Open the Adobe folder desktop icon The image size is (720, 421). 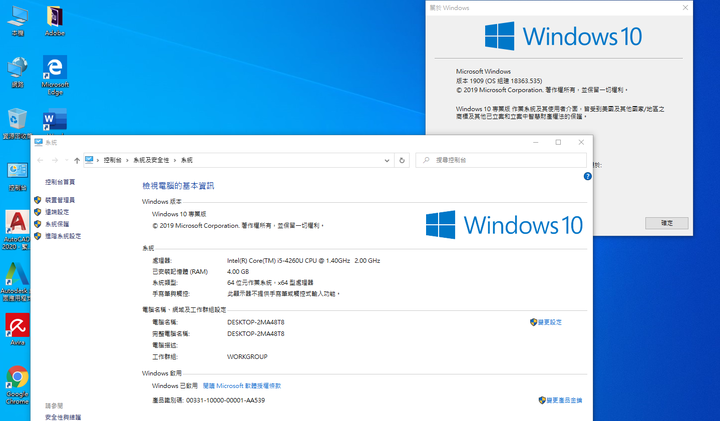pos(55,21)
